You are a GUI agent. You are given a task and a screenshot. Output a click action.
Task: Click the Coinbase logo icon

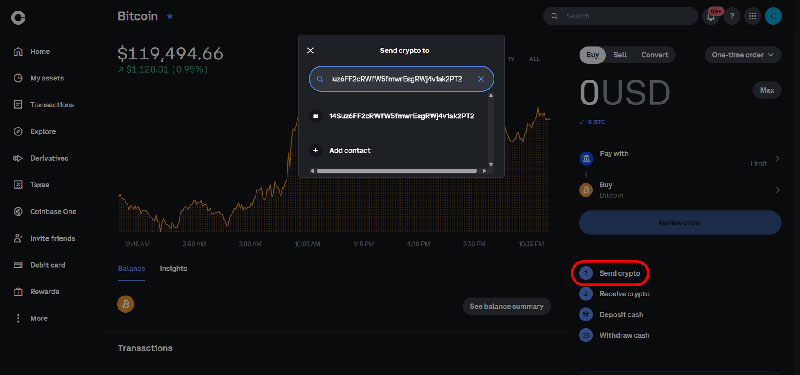click(18, 18)
